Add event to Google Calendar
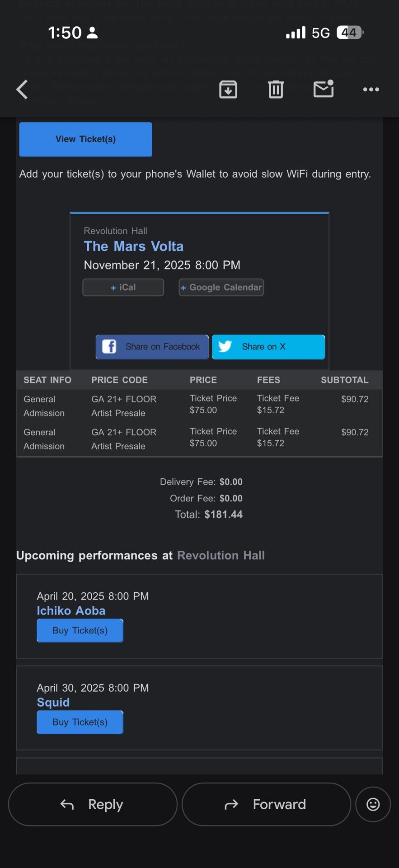Screen dimensions: 399x868 coord(221,287)
